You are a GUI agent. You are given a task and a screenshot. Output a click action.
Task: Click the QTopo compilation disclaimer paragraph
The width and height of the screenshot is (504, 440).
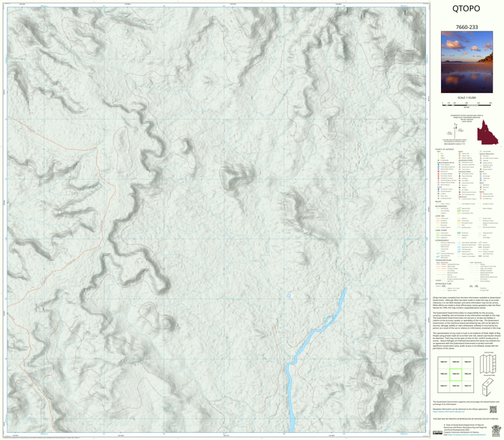(467, 302)
